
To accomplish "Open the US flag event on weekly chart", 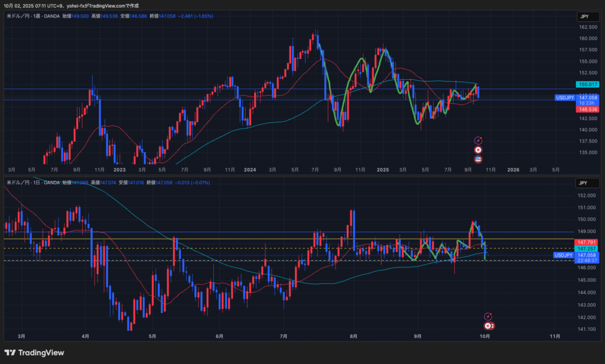I will click(x=478, y=159).
